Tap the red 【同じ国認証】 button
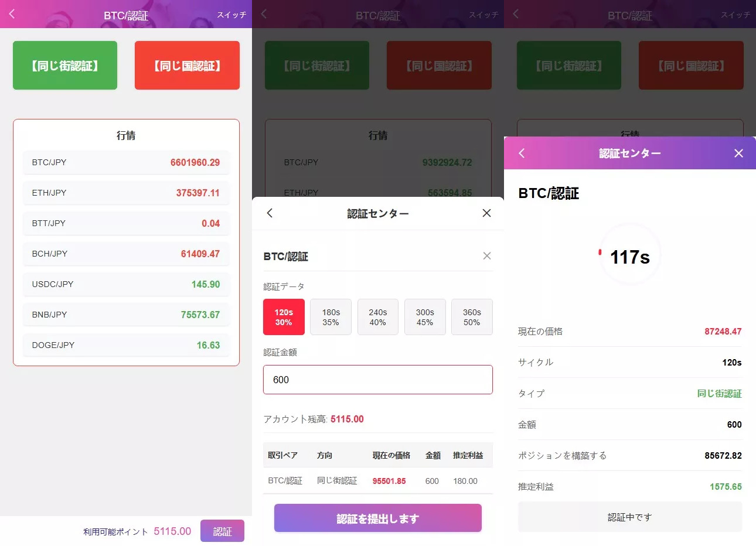The height and width of the screenshot is (546, 756). point(187,65)
